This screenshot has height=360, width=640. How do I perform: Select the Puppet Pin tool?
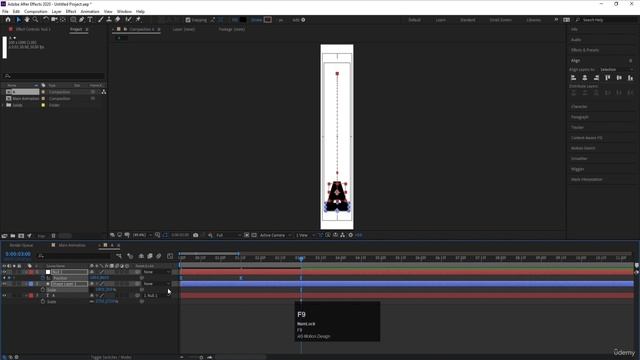[x=138, y=20]
